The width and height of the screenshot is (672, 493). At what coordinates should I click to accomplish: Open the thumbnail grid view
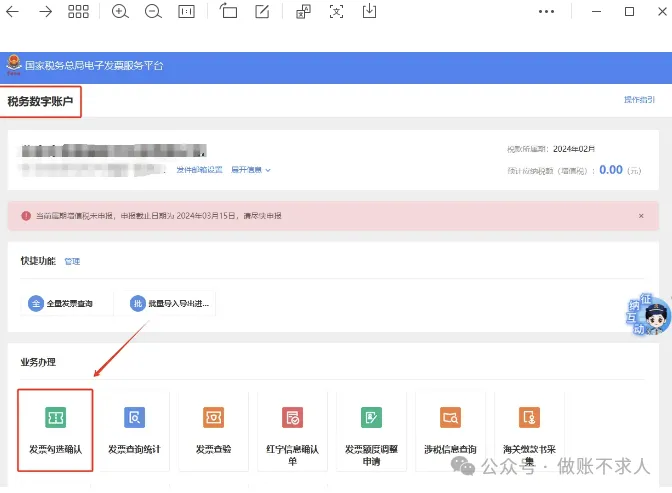[x=78, y=12]
